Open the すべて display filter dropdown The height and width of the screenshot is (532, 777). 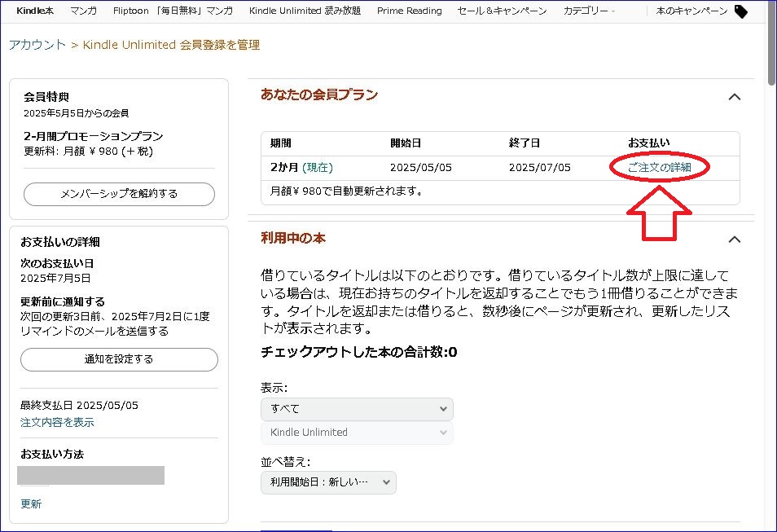[x=357, y=409]
